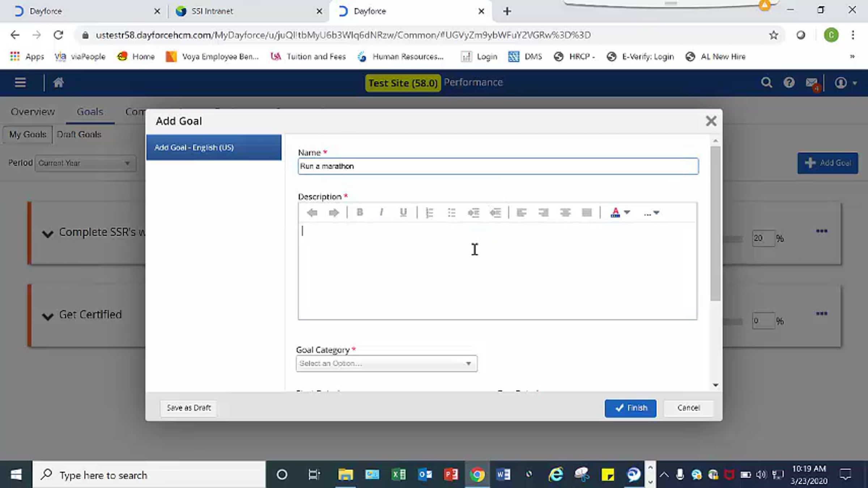Expand the more options ellipsis in toolbar
Viewport: 868px width, 488px height.
(651, 213)
